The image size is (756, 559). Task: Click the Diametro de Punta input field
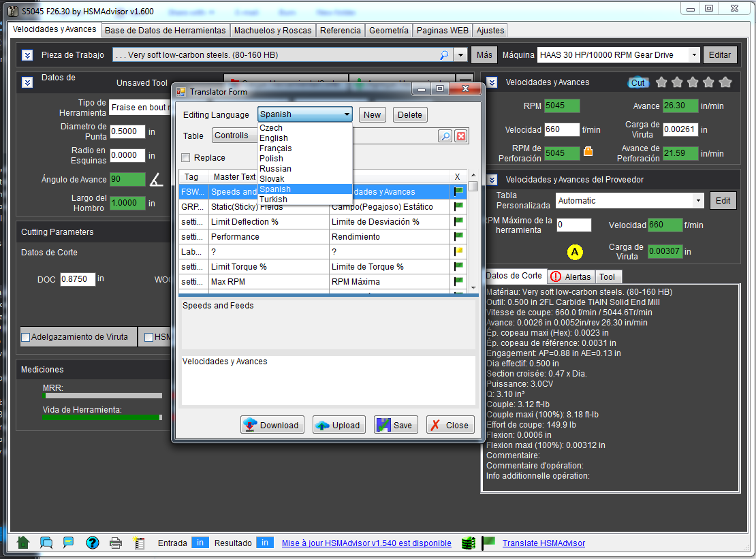[127, 131]
